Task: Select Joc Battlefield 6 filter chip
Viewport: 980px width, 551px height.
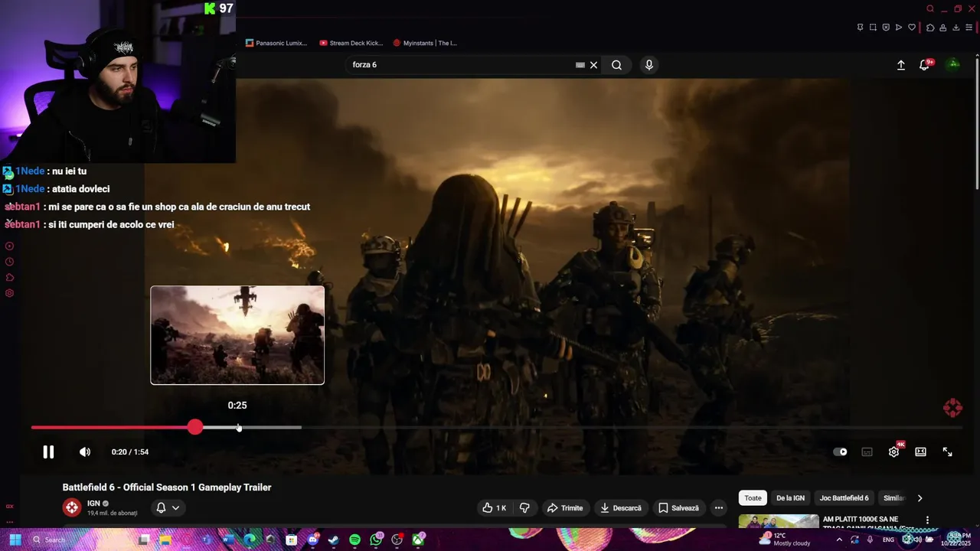Action: (x=844, y=498)
